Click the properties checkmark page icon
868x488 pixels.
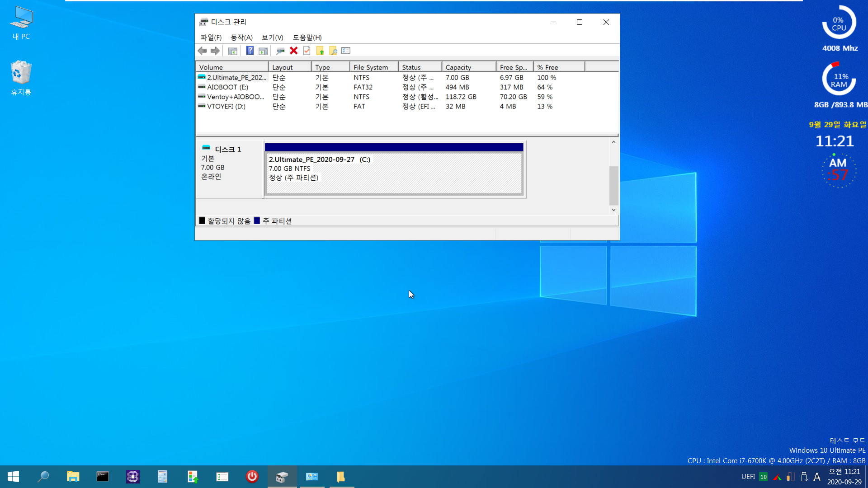coord(307,51)
